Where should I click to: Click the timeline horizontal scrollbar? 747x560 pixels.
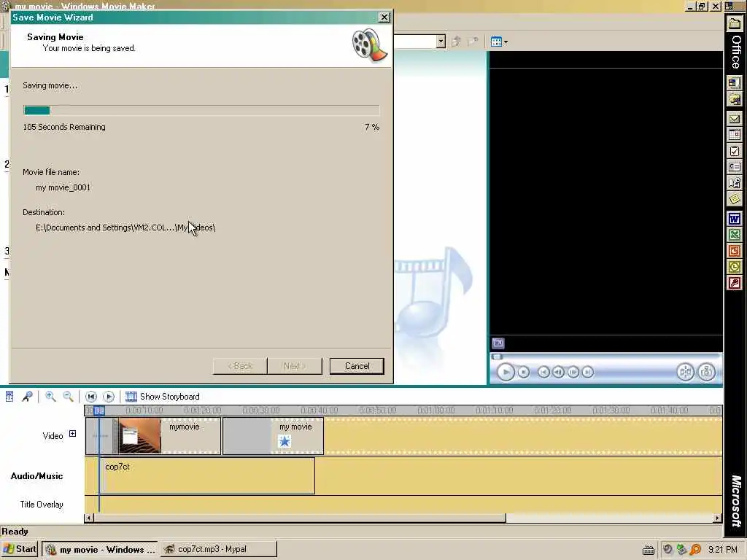[x=300, y=518]
